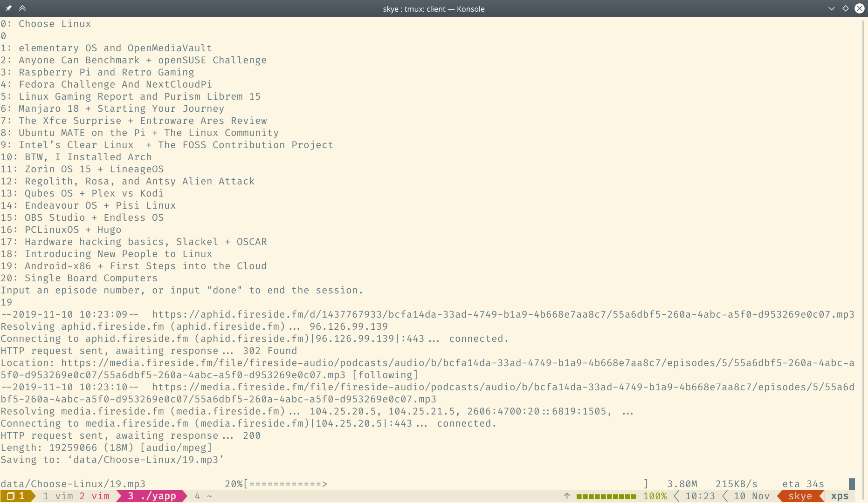868x503 pixels.
Task: Minimize Konsole with the down chevron button
Action: click(x=831, y=8)
